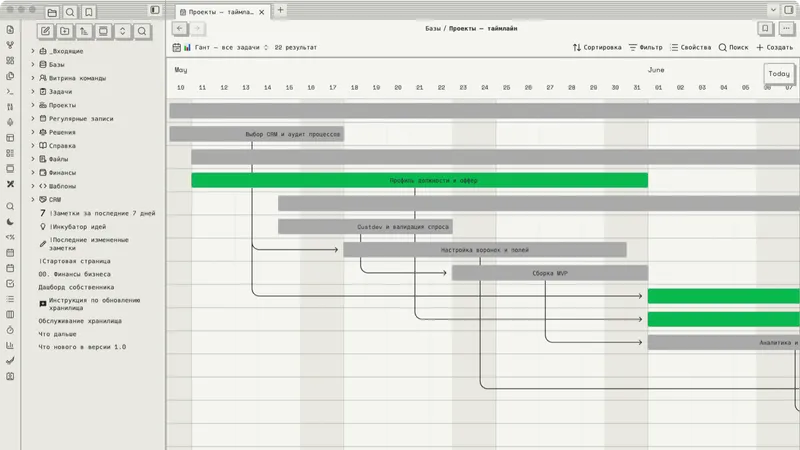Open the Дашборд собственника note

[77, 287]
